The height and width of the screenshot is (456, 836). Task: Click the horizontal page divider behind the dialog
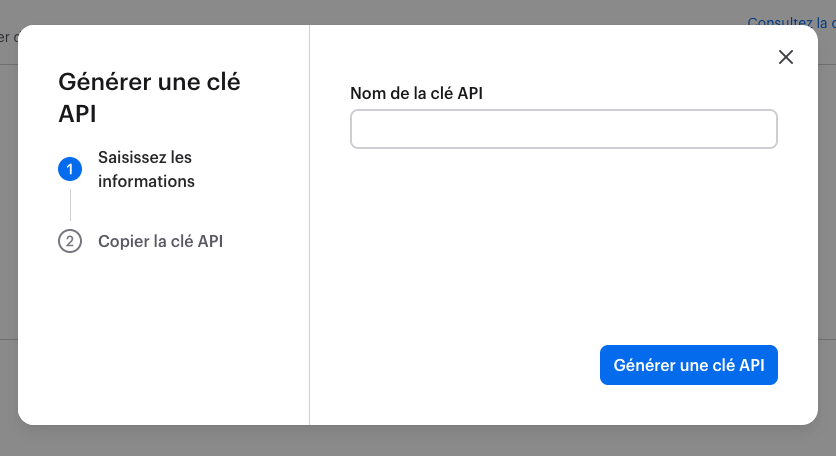point(825,64)
